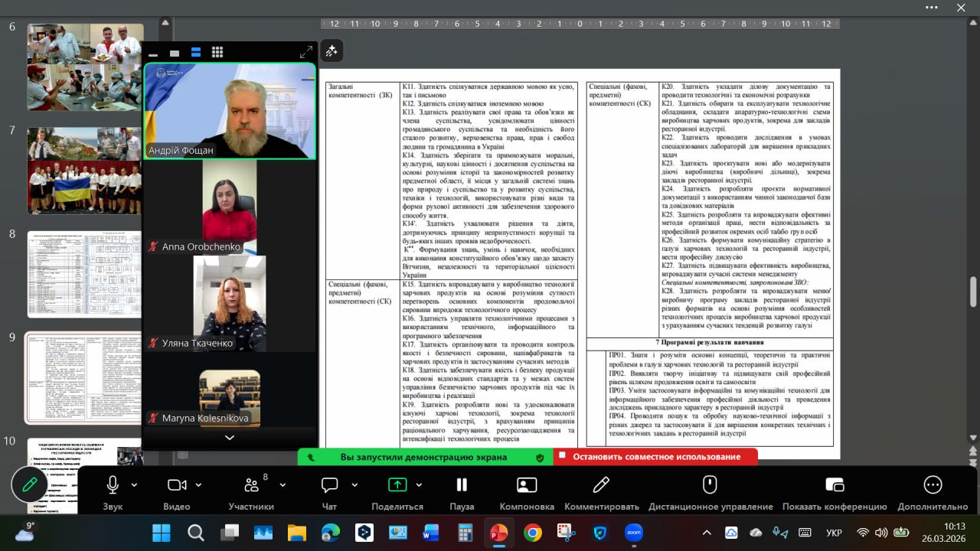
Task: Open the video options arrow next to Видео
Action: (199, 485)
